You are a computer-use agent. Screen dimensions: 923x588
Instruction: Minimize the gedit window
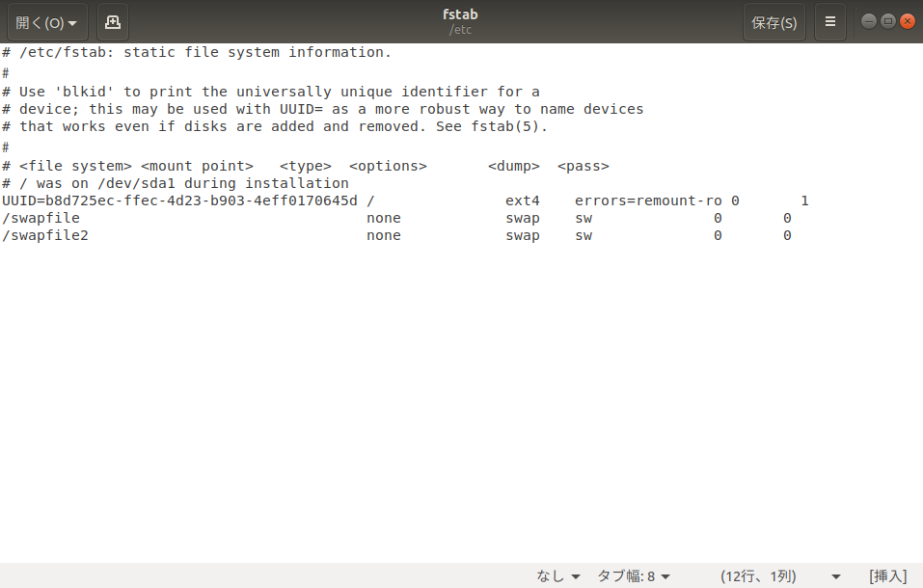pos(868,19)
